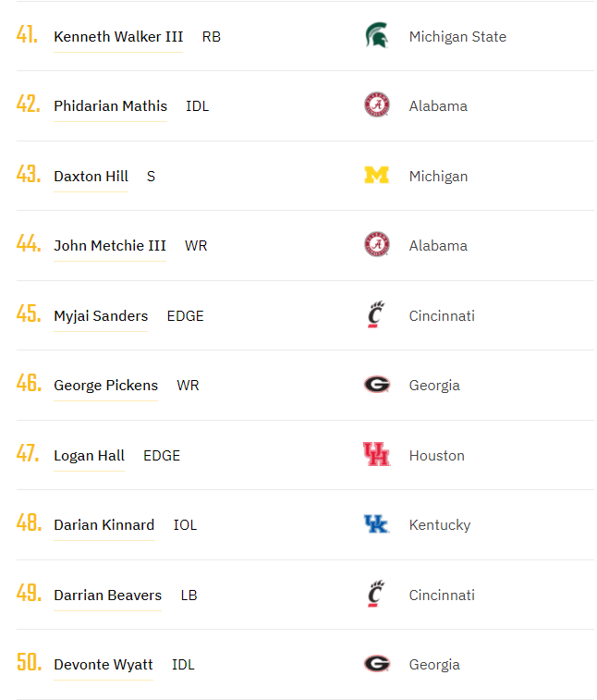Open Kenneth Walker III player link
597x700 pixels.
pyautogui.click(x=118, y=37)
